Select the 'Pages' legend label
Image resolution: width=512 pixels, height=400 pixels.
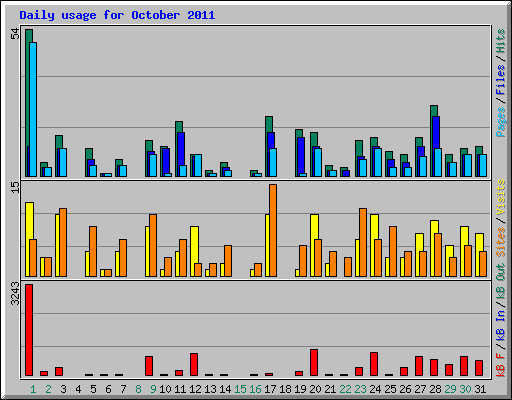pyautogui.click(x=500, y=122)
